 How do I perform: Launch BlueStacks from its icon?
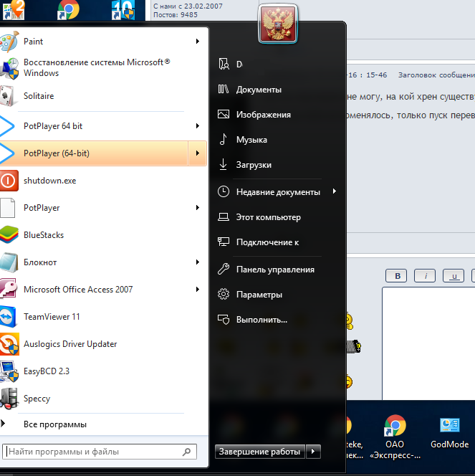9,235
